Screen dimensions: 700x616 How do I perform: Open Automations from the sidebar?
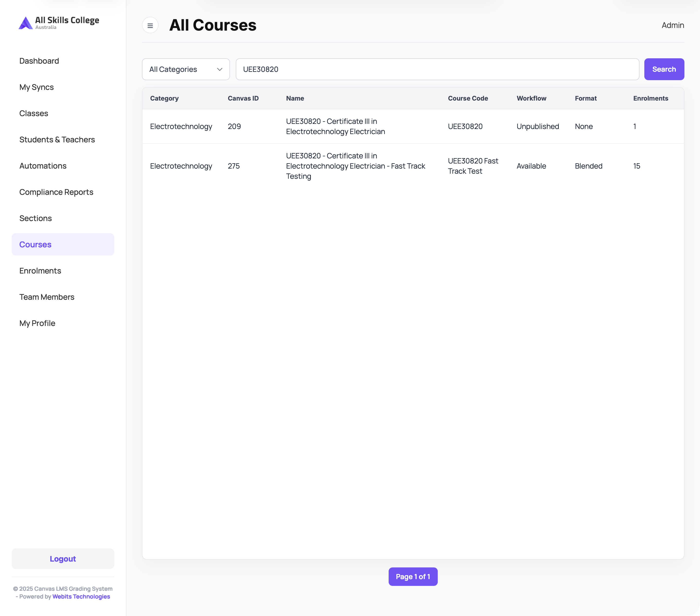point(43,166)
